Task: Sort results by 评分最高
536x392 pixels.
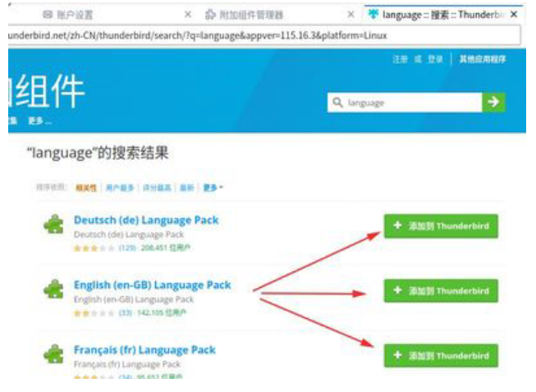Action: [x=157, y=188]
